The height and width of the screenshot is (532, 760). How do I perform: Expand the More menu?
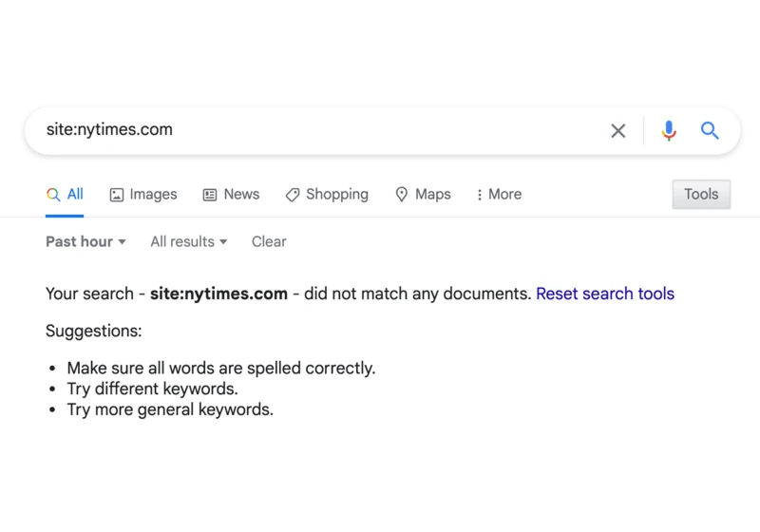pos(500,195)
